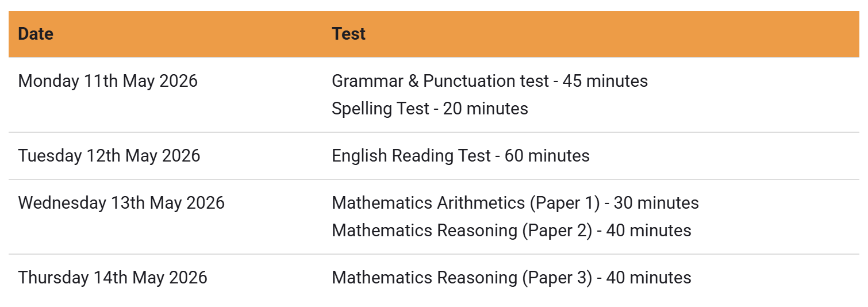This screenshot has width=868, height=307.
Task: Click English Reading Test - 60 minutes text
Action: click(460, 156)
